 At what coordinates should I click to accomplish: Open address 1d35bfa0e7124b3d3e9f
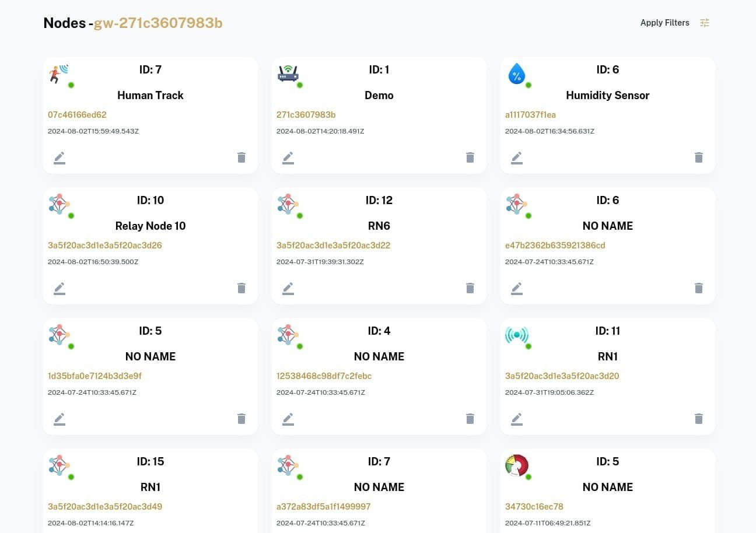click(x=94, y=376)
